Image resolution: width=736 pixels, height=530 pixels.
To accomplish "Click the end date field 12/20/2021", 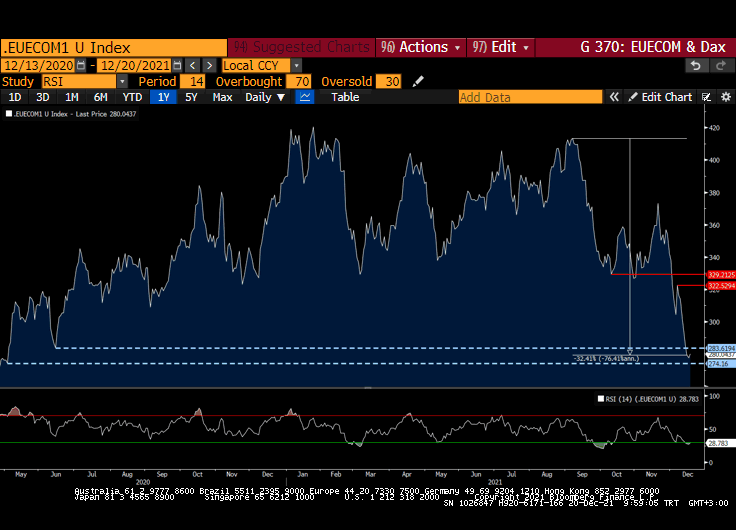I will click(135, 65).
